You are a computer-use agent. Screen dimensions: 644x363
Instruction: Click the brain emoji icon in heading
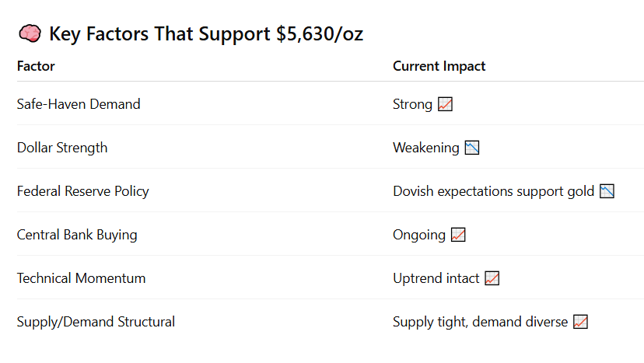point(29,34)
